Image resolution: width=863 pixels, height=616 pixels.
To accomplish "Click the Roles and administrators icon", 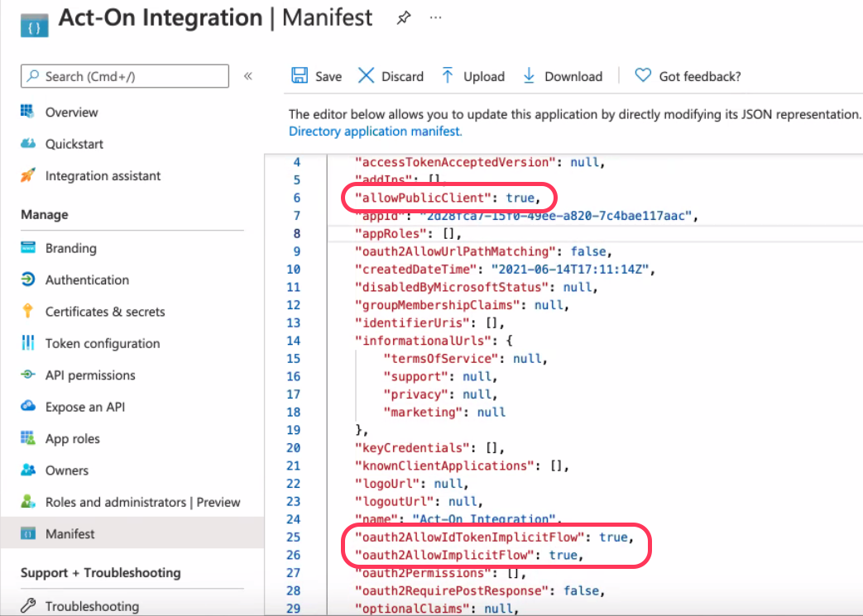I will [27, 502].
